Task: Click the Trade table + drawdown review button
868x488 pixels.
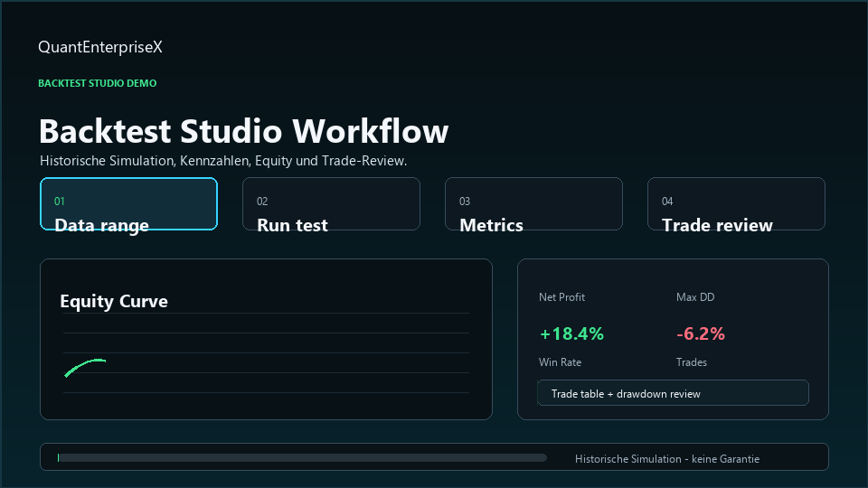Action: [x=673, y=393]
